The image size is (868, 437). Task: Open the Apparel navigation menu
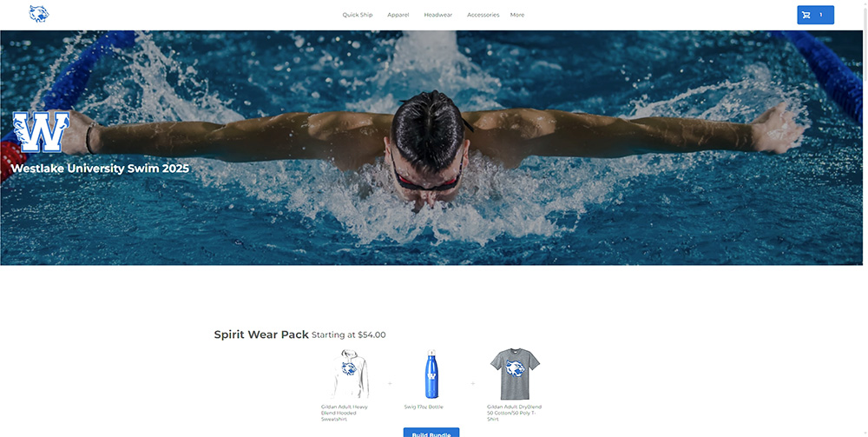tap(398, 15)
